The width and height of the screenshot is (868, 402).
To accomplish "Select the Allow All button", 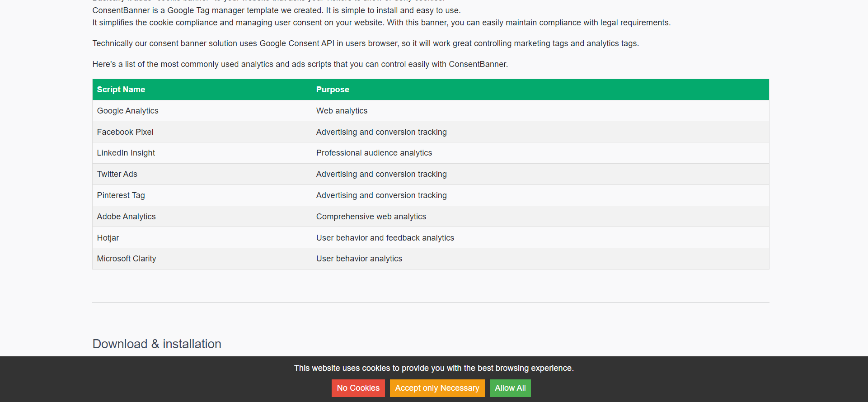I will tap(510, 388).
